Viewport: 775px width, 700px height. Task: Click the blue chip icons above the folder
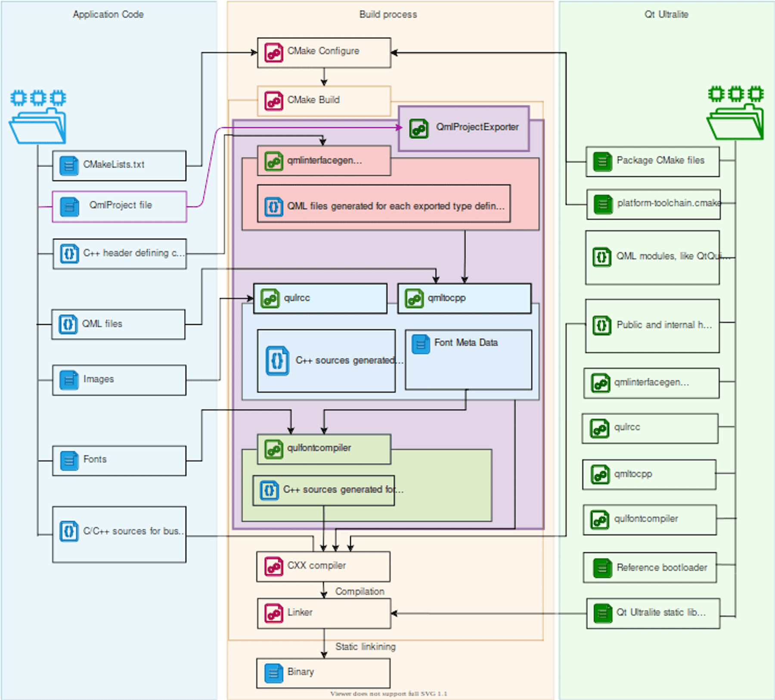click(38, 98)
